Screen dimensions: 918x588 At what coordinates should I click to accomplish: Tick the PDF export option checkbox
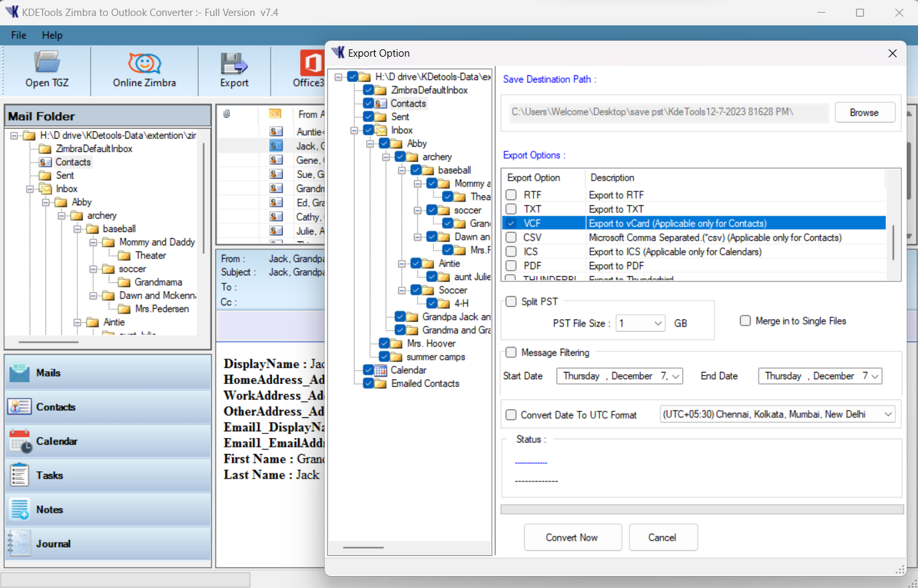coord(511,266)
